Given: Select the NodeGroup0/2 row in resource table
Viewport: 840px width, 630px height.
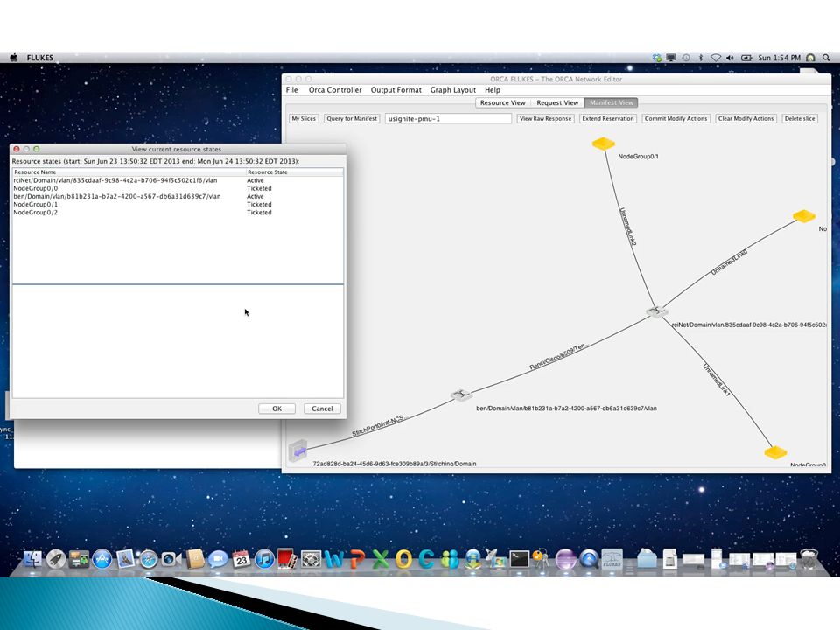Looking at the screenshot, I should (x=178, y=213).
